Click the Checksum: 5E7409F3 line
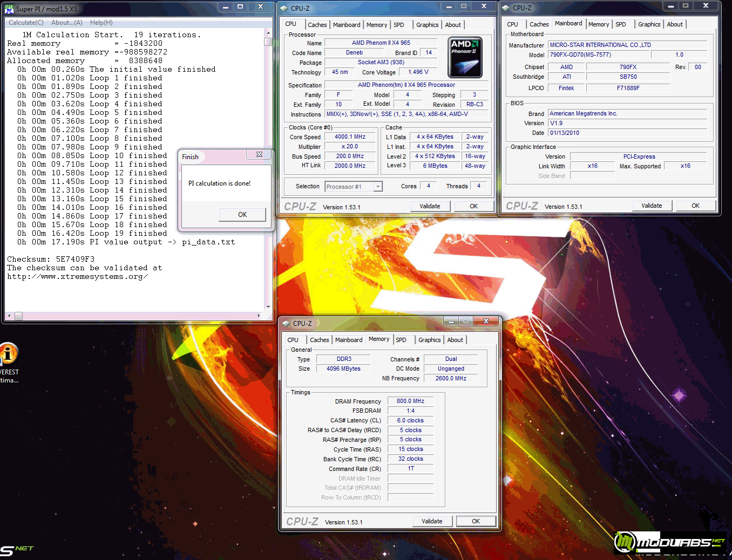The width and height of the screenshot is (732, 560). [51, 259]
